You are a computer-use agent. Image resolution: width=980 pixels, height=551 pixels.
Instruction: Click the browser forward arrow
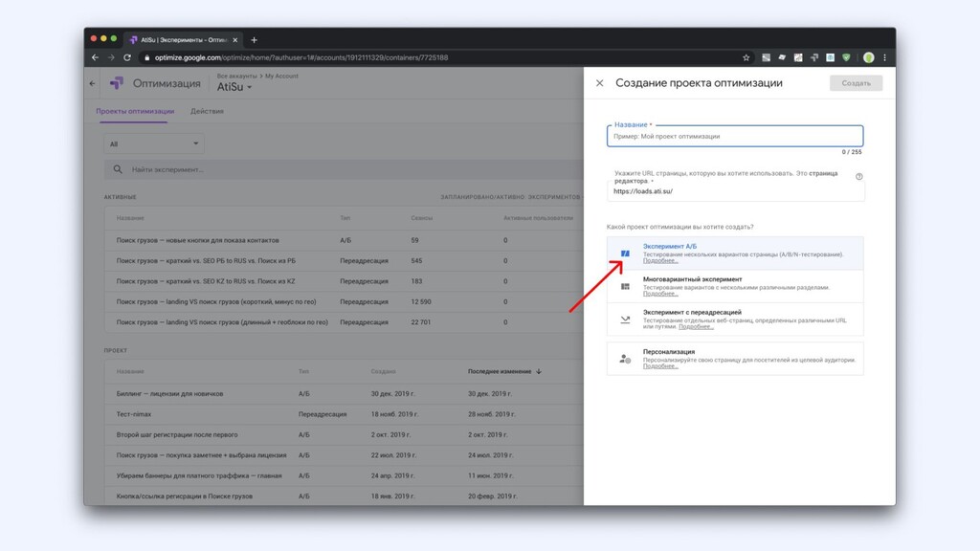[111, 57]
